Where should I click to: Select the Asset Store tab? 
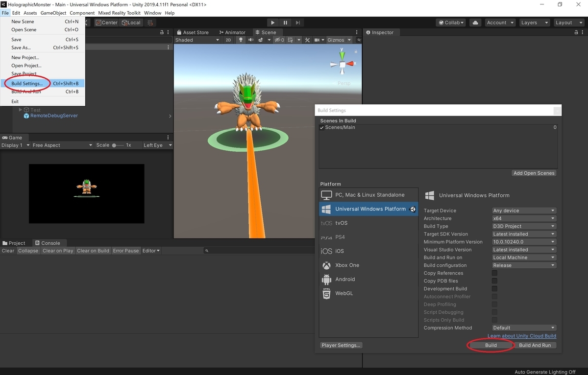click(x=192, y=32)
